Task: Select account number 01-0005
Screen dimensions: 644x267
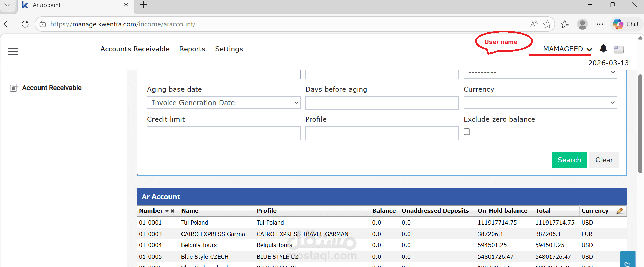Action: click(x=150, y=257)
